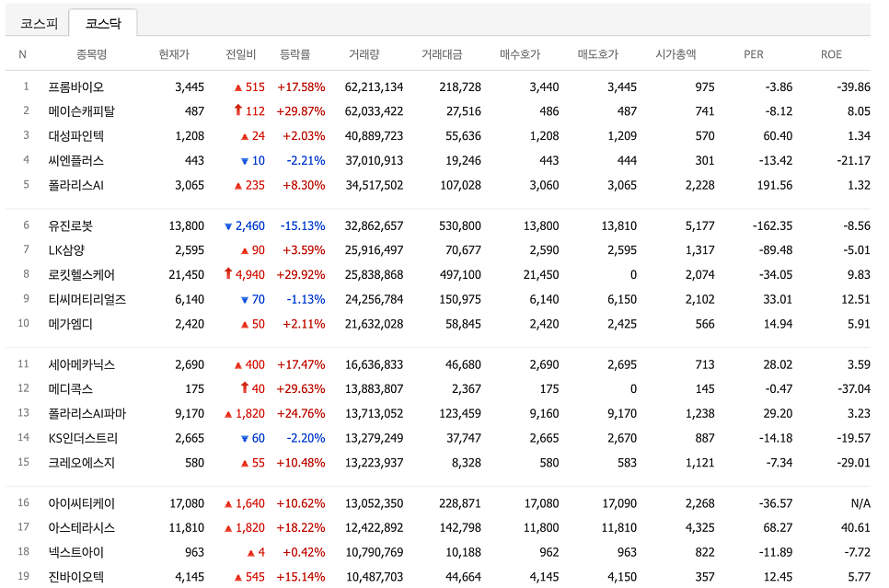Click up arrow beside 515

(x=238, y=87)
